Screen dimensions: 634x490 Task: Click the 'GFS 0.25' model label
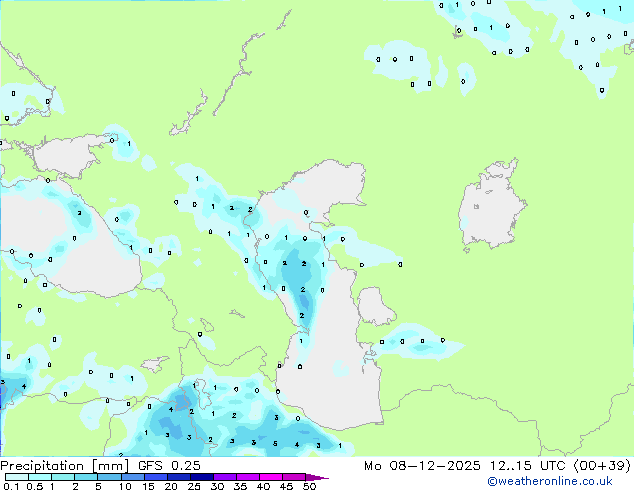pyautogui.click(x=169, y=466)
